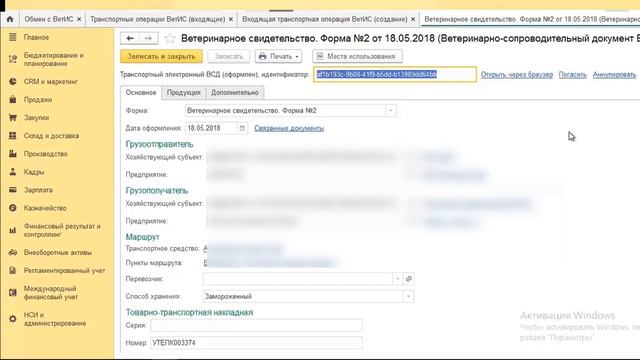Screen dimensions: 640x360
Task: Click the Серия input field
Action: point(256,325)
